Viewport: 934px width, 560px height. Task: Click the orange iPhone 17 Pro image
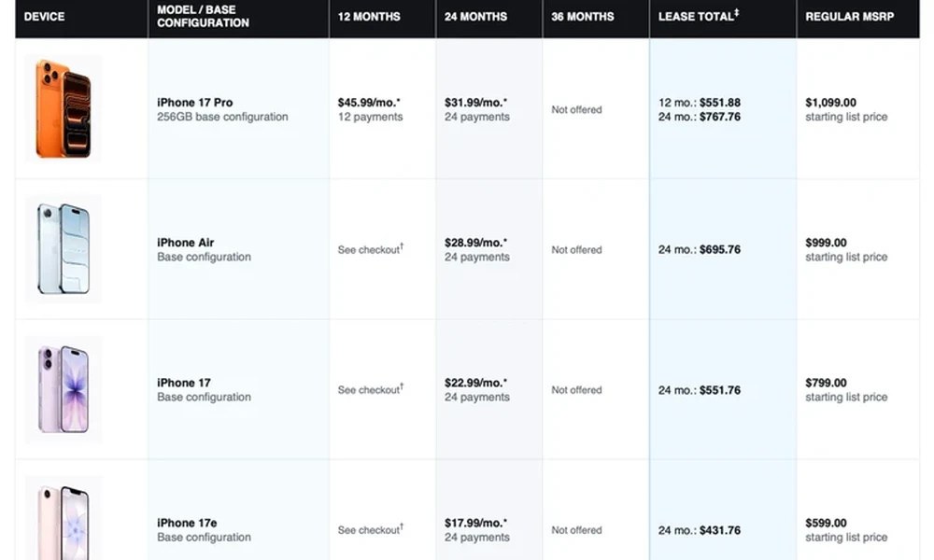64,108
